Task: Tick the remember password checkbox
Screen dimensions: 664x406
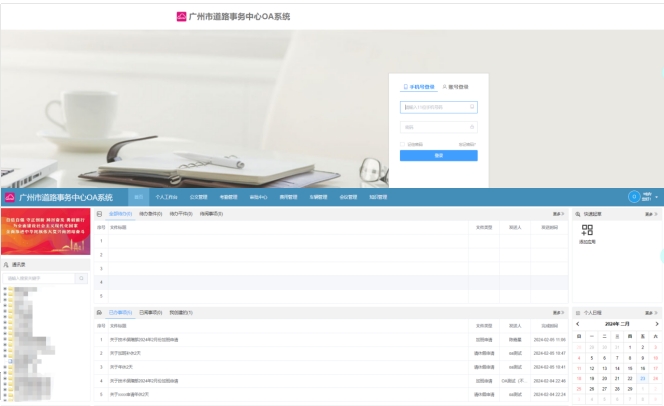Action: tap(402, 144)
